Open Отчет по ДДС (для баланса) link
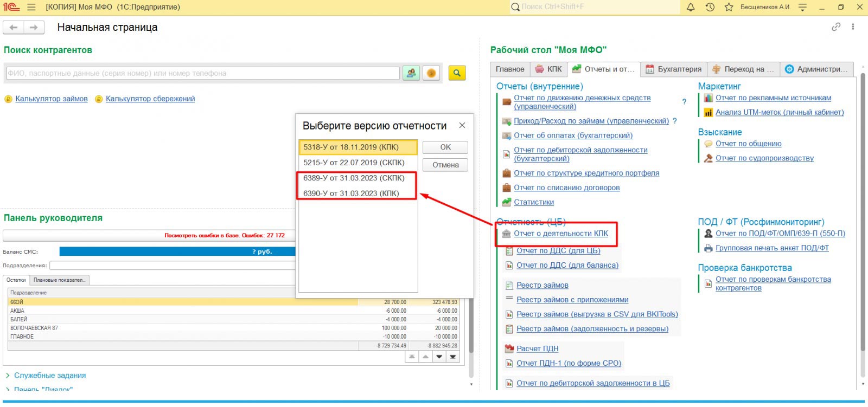The image size is (868, 407). [567, 265]
